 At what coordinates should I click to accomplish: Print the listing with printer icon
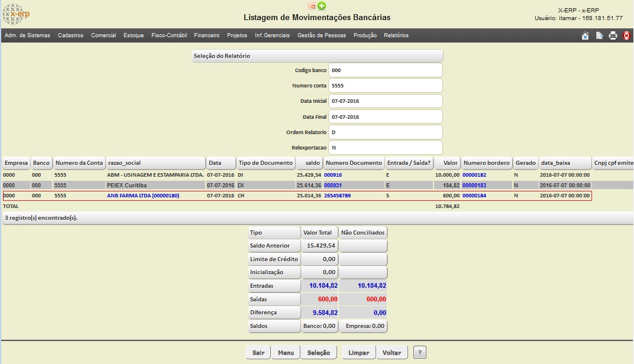613,35
